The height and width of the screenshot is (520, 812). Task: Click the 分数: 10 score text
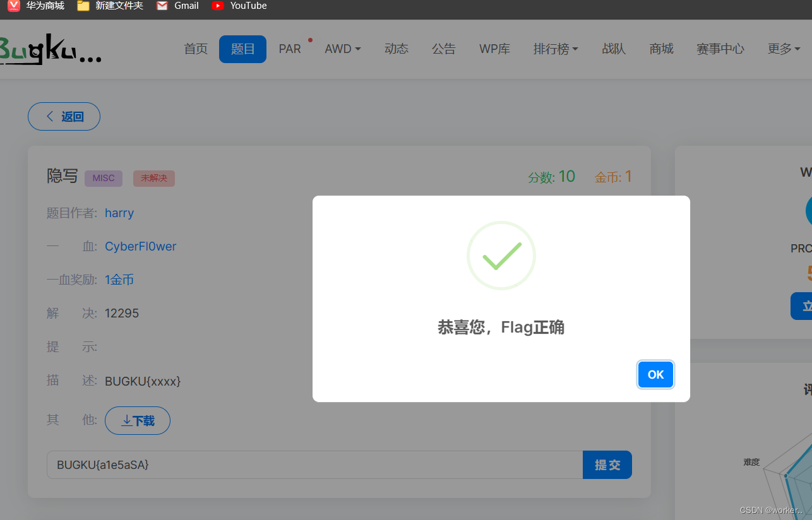[552, 177]
